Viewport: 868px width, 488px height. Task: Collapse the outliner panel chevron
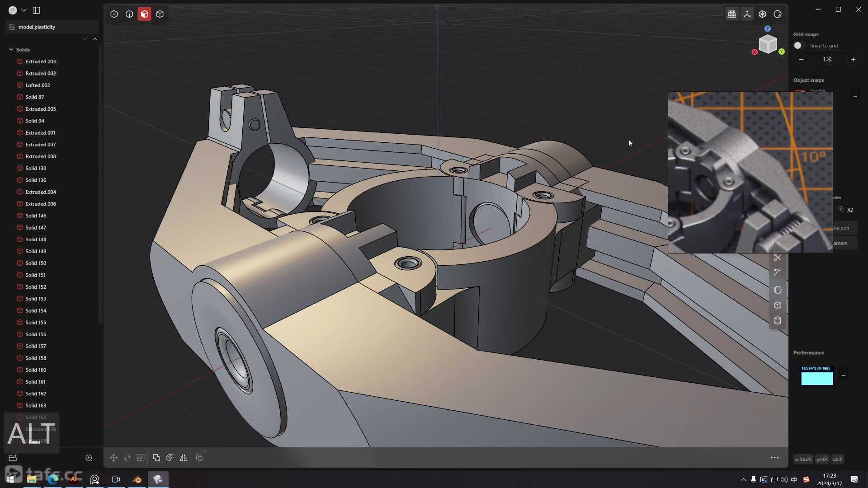[95, 39]
